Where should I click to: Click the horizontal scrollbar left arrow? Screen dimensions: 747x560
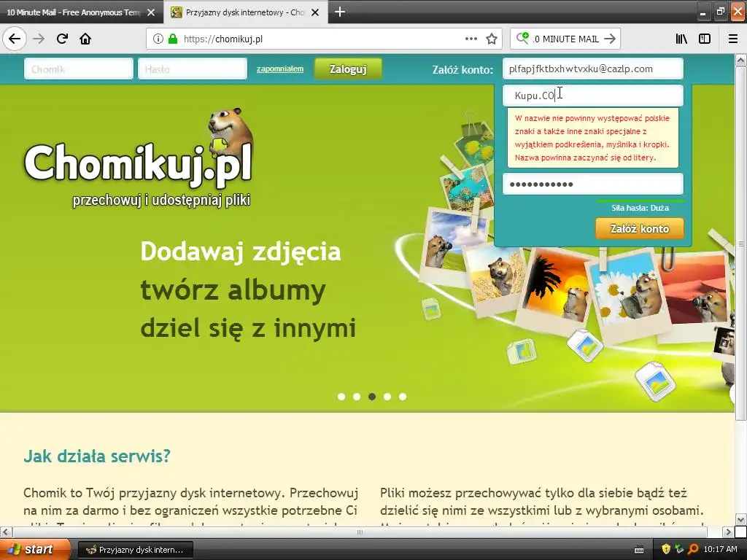pos(6,532)
